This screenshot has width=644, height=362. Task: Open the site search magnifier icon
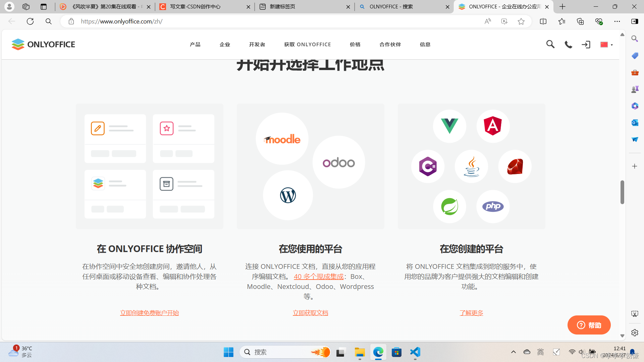(x=550, y=44)
